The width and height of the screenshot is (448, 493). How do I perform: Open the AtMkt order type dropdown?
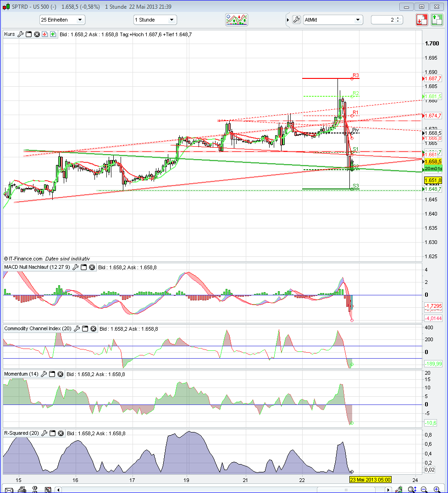(x=333, y=20)
